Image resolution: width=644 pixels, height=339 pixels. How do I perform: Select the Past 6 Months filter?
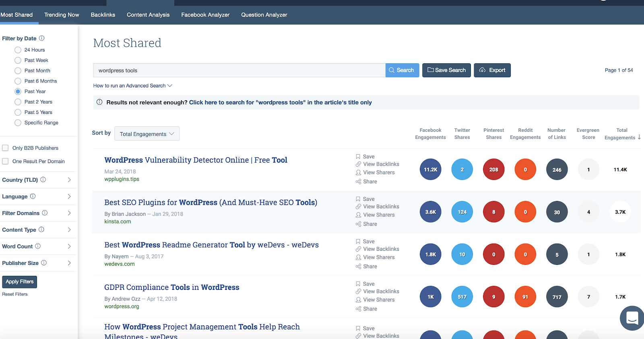coord(18,81)
